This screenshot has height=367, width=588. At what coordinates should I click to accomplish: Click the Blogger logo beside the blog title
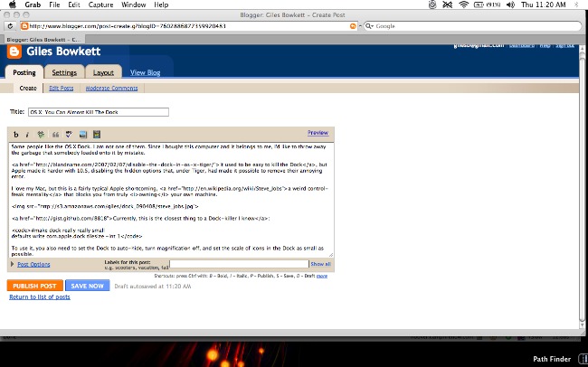pos(14,52)
